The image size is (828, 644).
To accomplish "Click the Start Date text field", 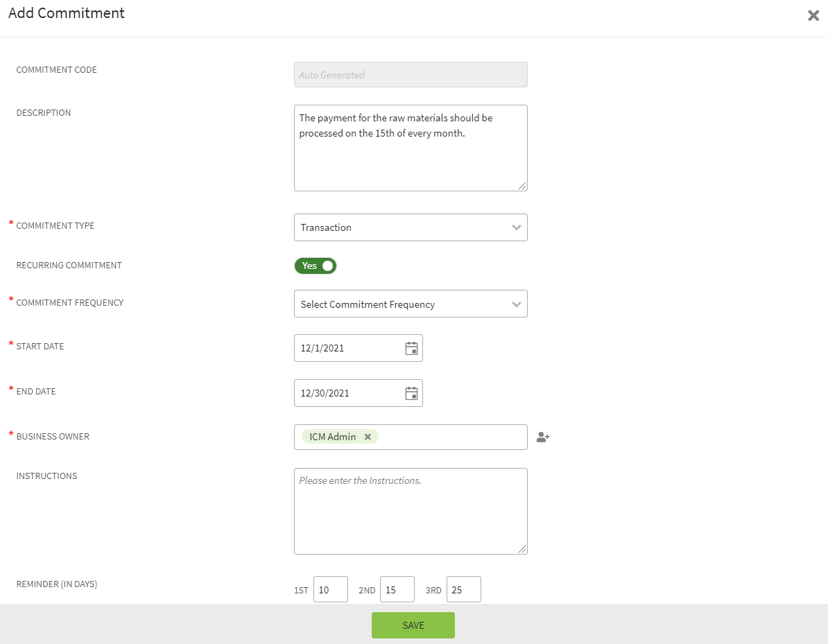I will tap(347, 348).
